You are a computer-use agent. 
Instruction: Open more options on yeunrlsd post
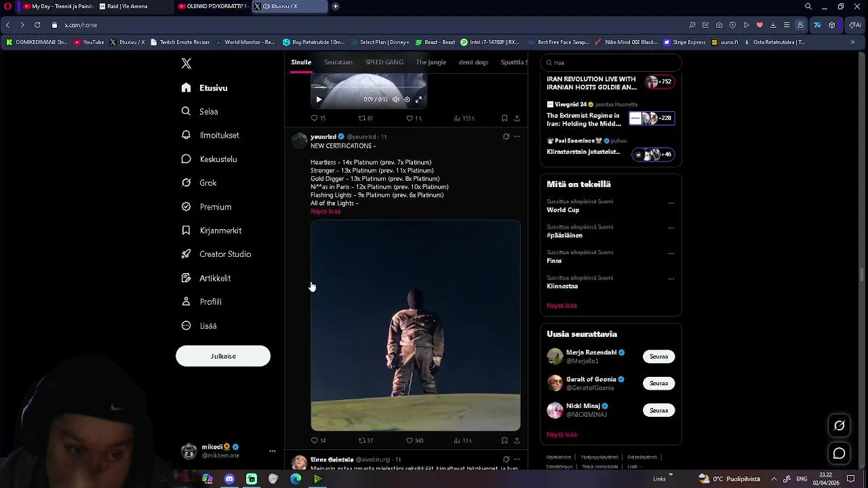tap(517, 136)
